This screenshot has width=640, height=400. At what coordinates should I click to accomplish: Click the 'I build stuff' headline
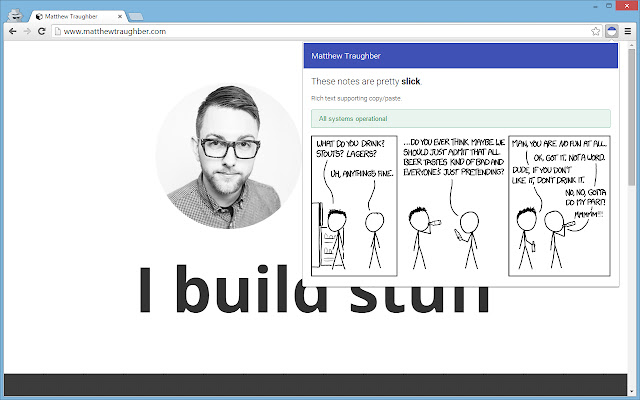pos(314,290)
